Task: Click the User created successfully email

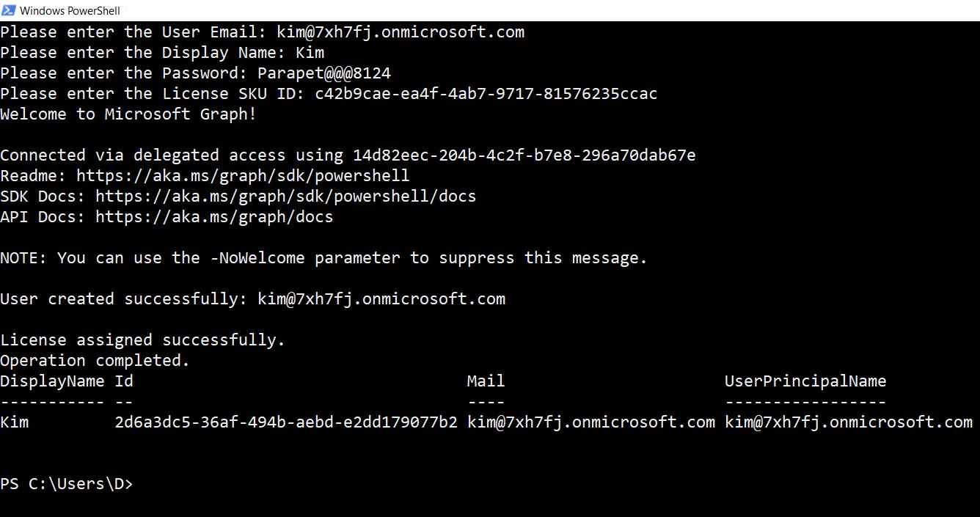Action: 381,299
